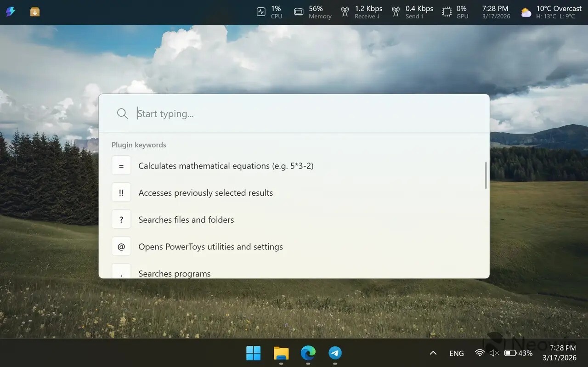The height and width of the screenshot is (367, 588).
Task: Click the search magnifier icon in PowerToys Run
Action: tap(122, 113)
